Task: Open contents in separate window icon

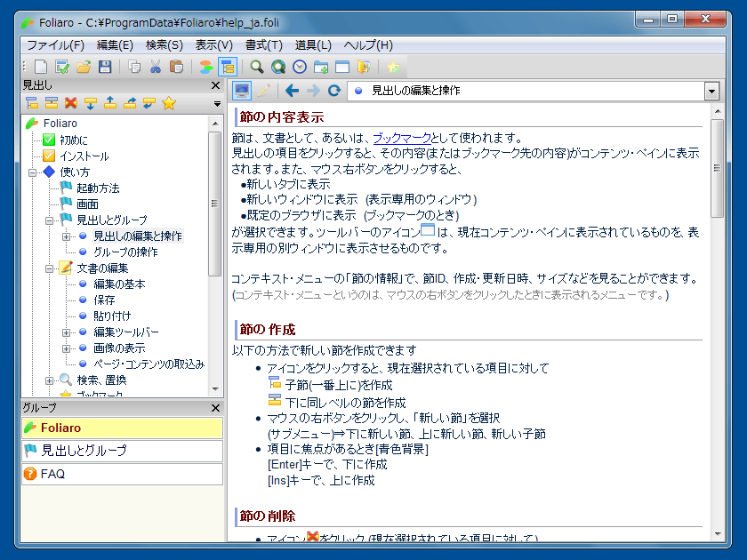Action: tap(342, 67)
